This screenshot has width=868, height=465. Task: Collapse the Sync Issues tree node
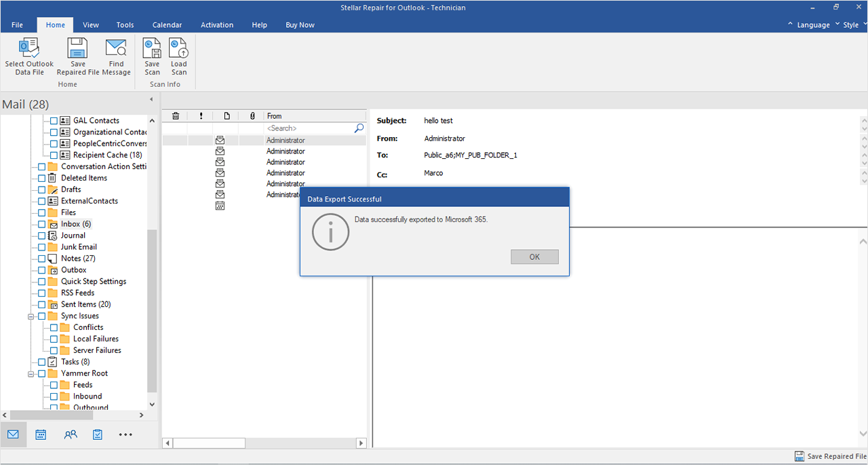click(31, 316)
